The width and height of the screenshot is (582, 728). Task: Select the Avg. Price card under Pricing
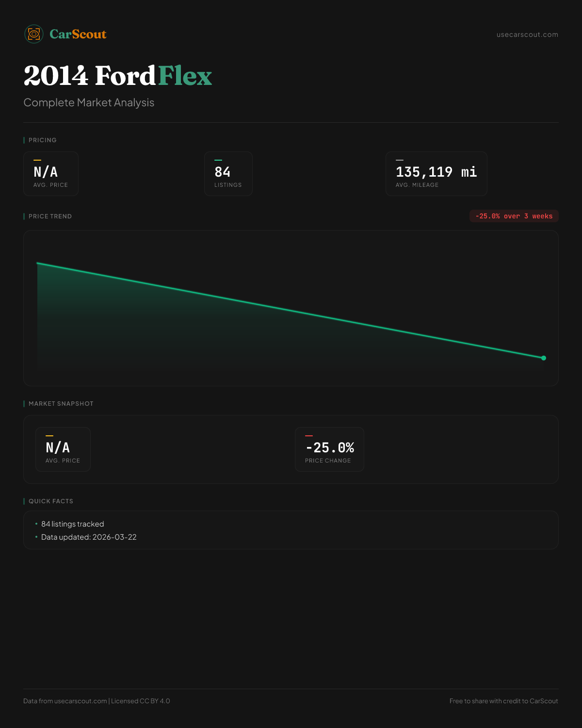click(x=51, y=174)
